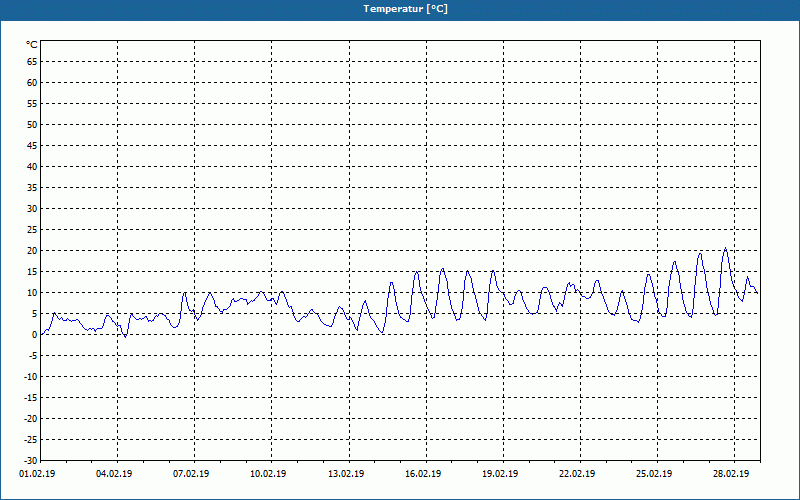Click the 30 axis label

32,209
